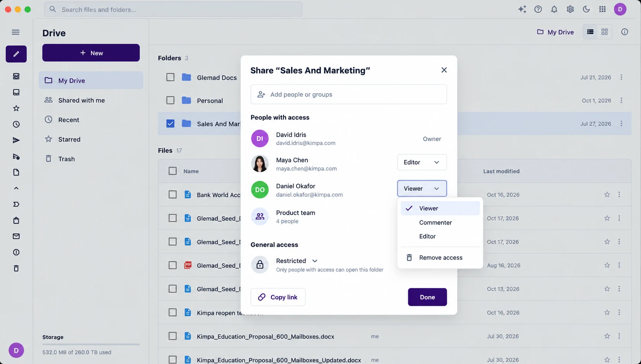Check the Personal folder checkbox

(x=170, y=101)
